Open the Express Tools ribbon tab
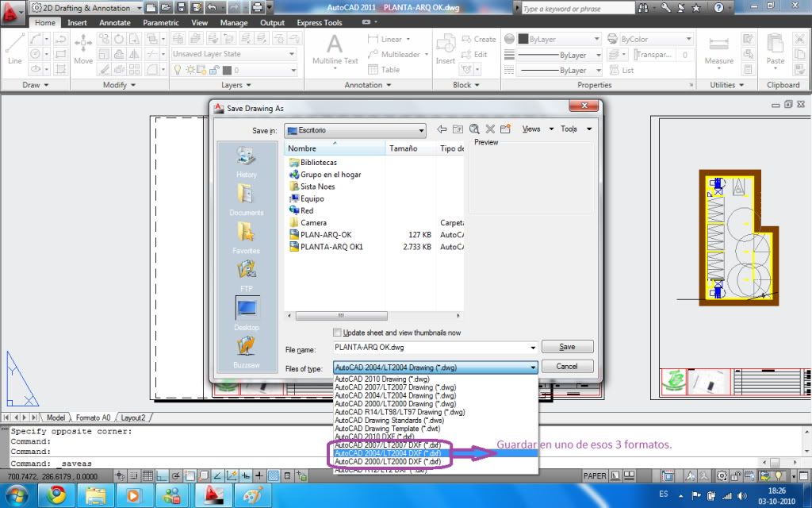 pyautogui.click(x=319, y=23)
